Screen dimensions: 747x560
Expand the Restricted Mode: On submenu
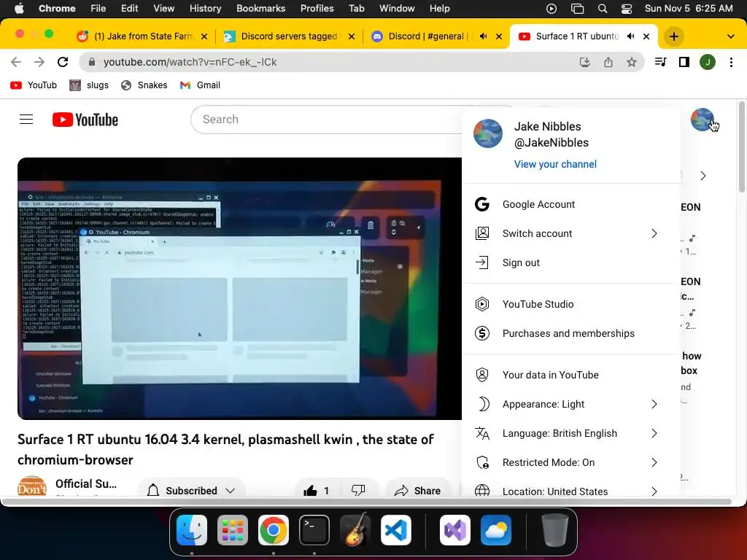point(654,462)
